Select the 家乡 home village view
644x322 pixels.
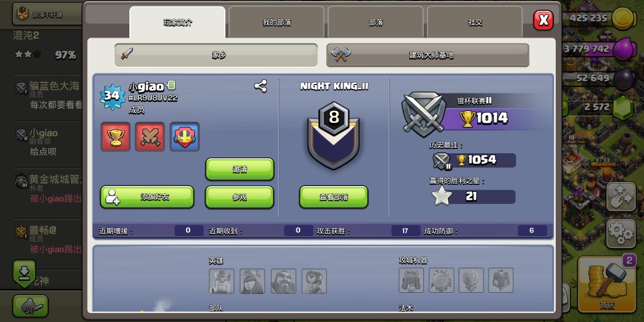click(x=216, y=55)
